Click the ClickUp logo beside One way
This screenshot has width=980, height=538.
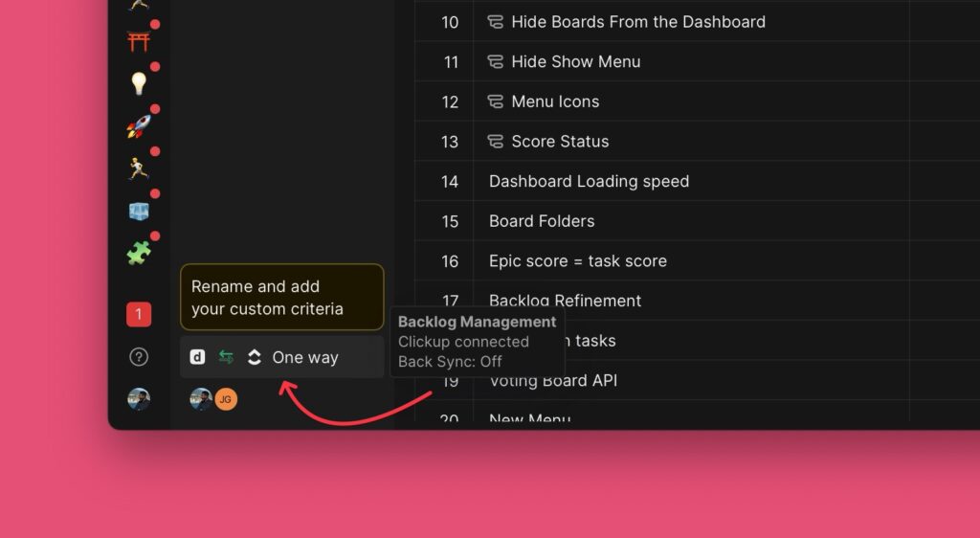pyautogui.click(x=255, y=357)
